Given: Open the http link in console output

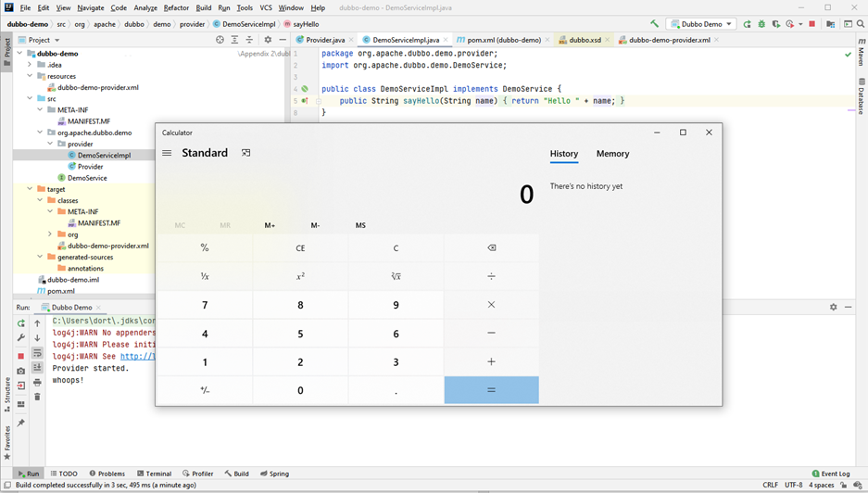Looking at the screenshot, I should [x=137, y=356].
